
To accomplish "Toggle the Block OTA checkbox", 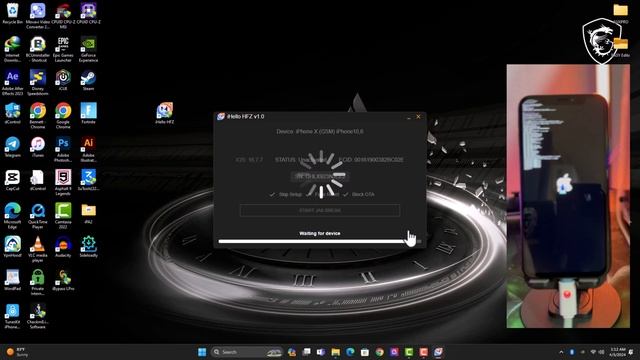I will pyautogui.click(x=359, y=194).
